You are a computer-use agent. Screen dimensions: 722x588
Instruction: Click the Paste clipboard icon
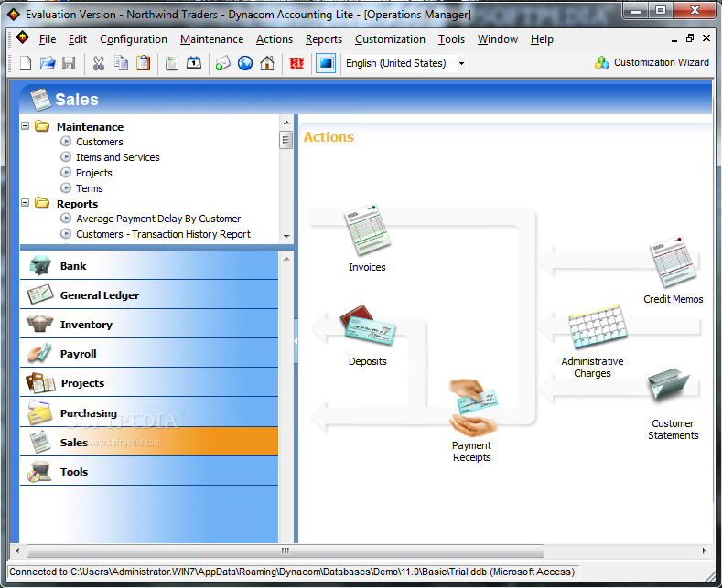[143, 63]
